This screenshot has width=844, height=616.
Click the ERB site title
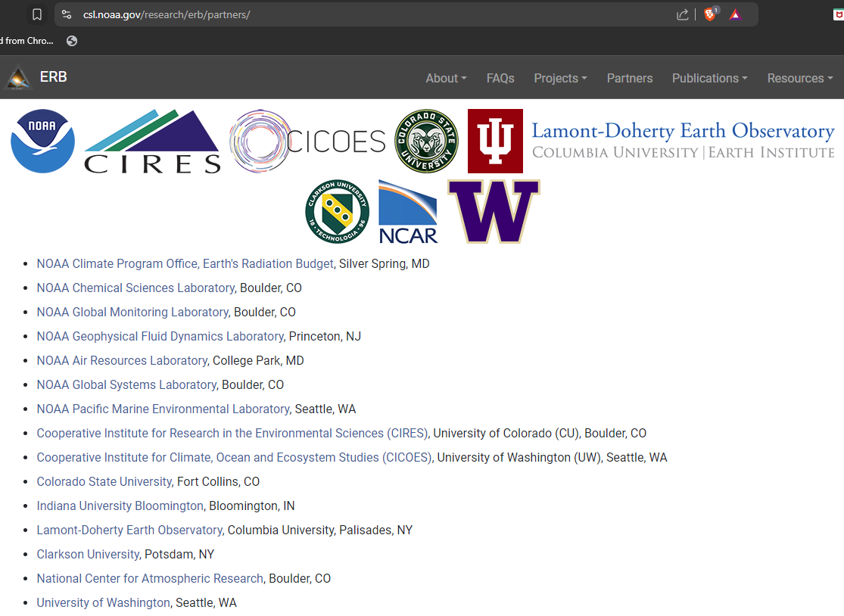coord(53,77)
